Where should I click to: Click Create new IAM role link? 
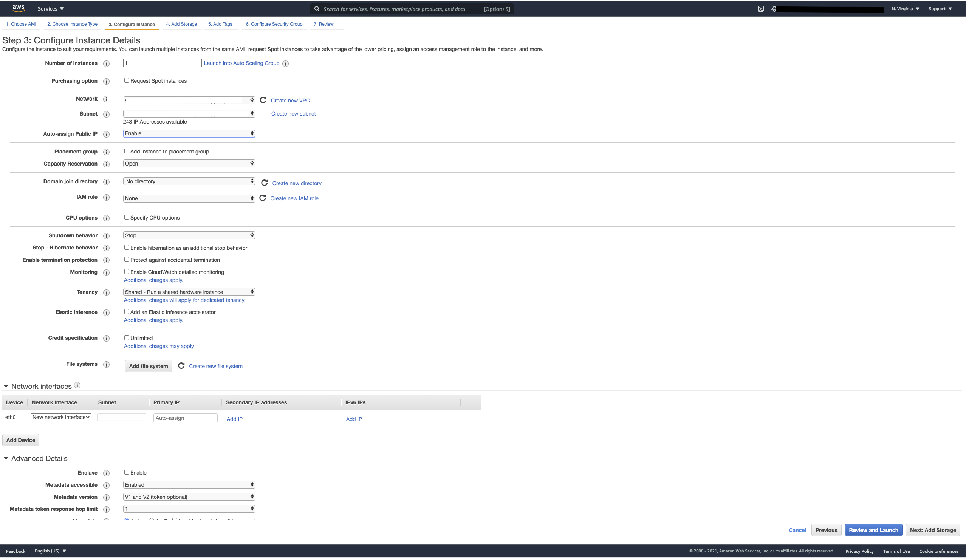(x=294, y=198)
